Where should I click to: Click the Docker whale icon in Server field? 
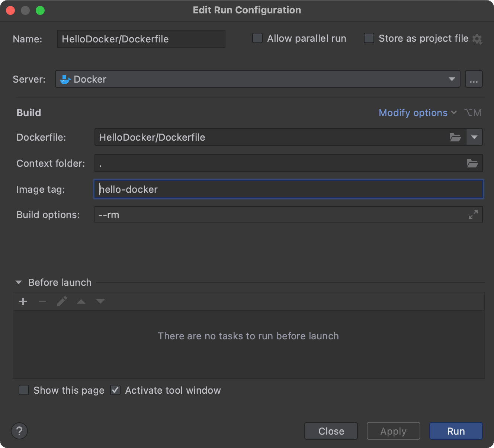click(65, 79)
